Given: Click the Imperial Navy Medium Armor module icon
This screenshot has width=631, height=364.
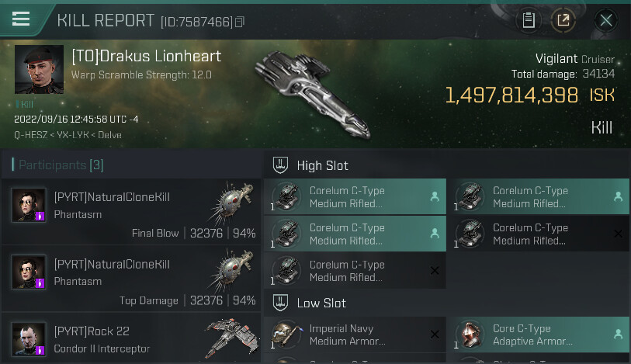Looking at the screenshot, I should (x=287, y=335).
